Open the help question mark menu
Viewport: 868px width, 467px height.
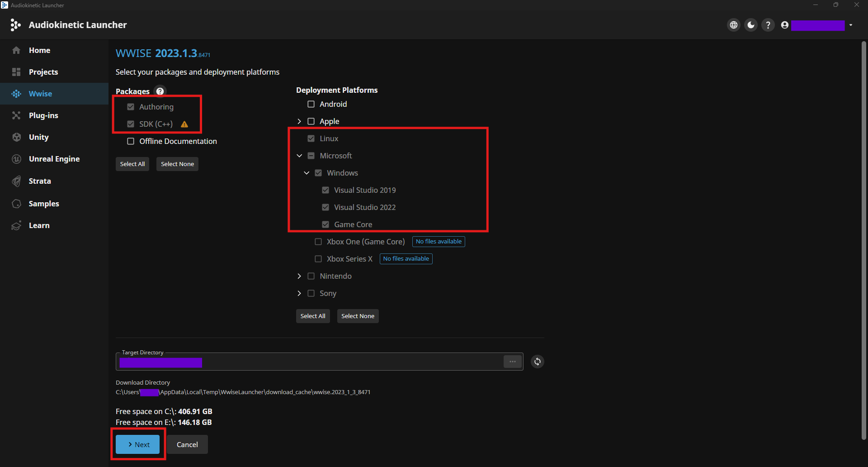(768, 25)
